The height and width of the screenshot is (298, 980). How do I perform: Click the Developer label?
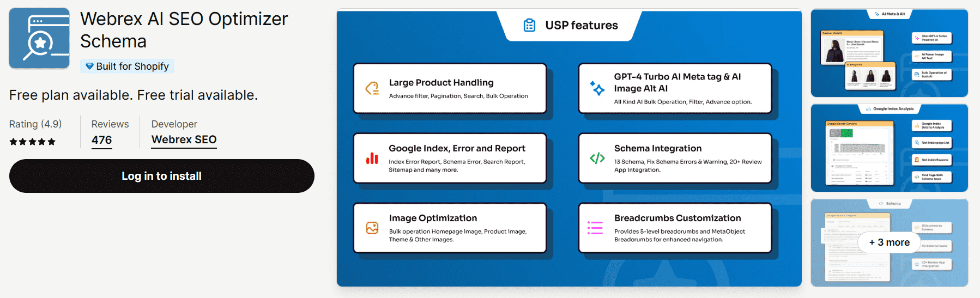[174, 124]
